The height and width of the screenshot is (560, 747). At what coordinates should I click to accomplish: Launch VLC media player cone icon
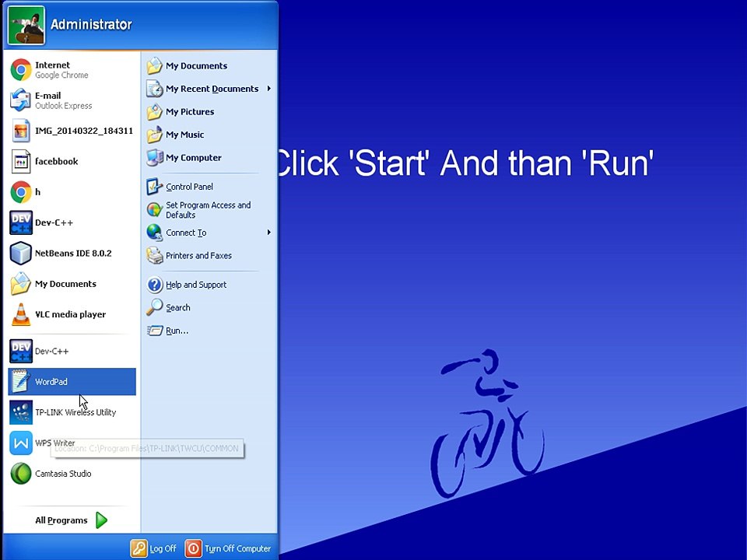[x=21, y=314]
